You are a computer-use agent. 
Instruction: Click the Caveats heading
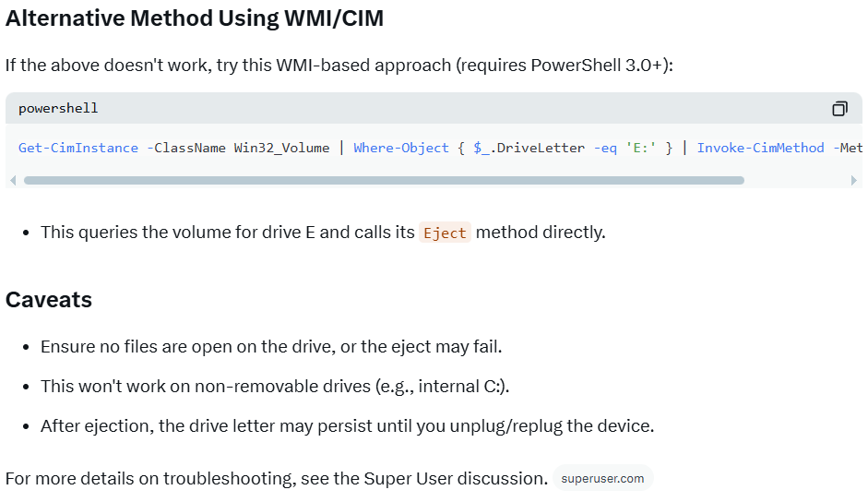click(x=49, y=300)
